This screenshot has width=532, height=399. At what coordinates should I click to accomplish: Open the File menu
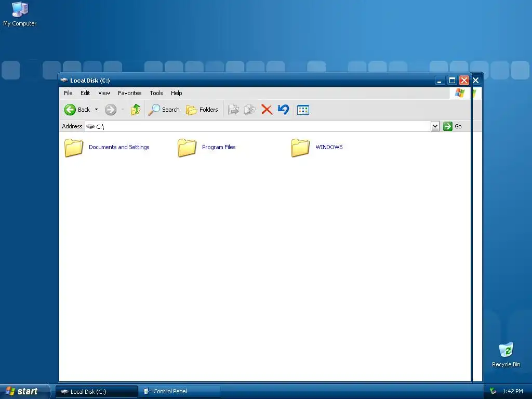click(x=68, y=93)
